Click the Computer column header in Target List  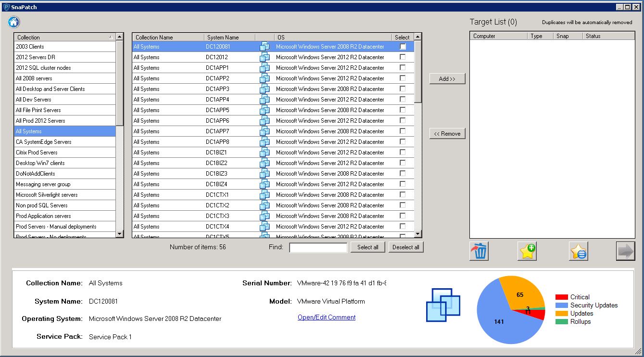pyautogui.click(x=499, y=36)
